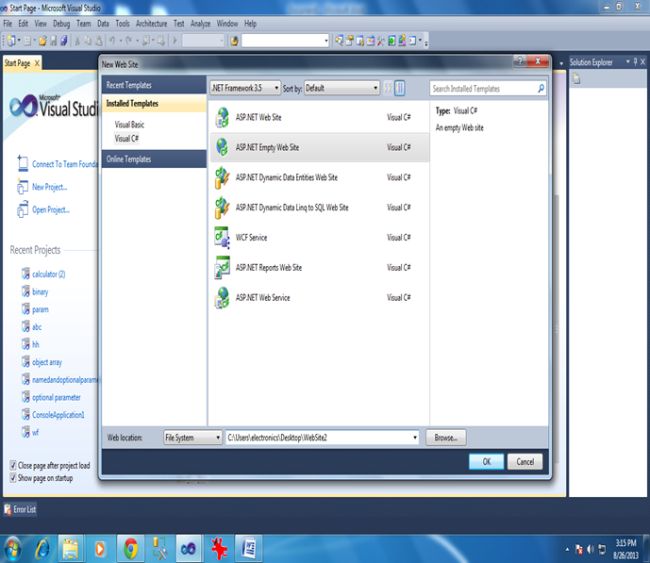Click the Toolbox toolbar icon
Screen dimensions: 650x563
pyautogui.click(x=381, y=41)
